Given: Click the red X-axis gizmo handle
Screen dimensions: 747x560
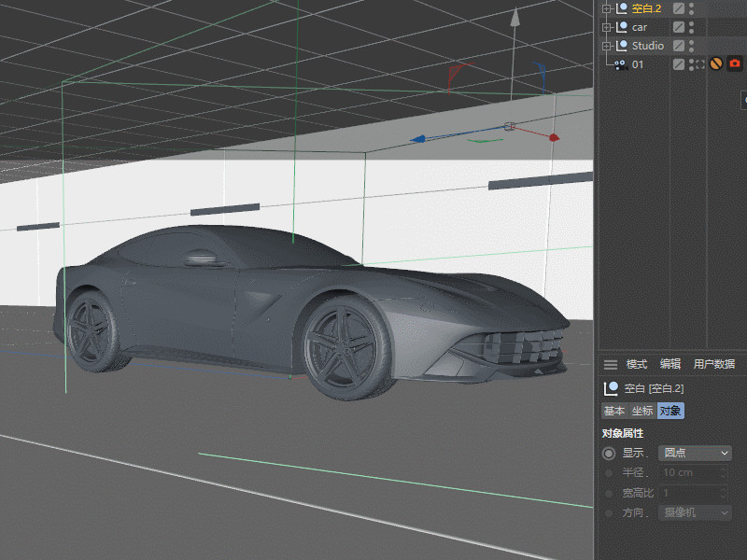Looking at the screenshot, I should click(x=554, y=137).
